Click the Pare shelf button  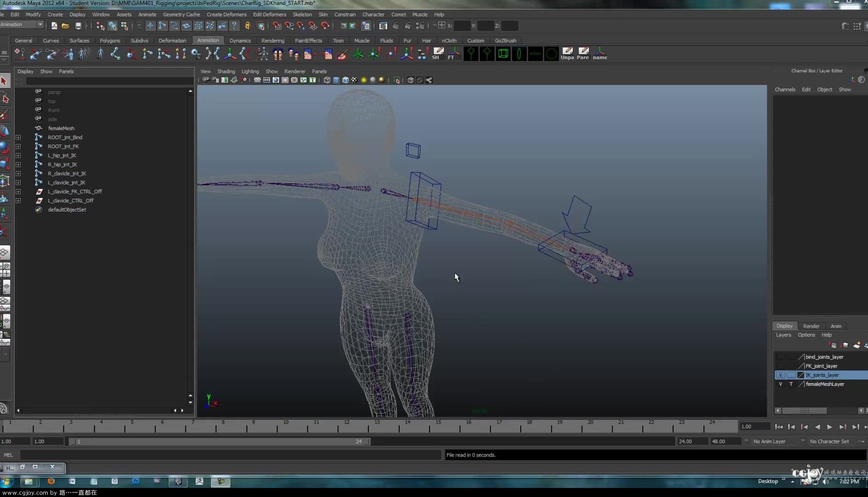click(583, 54)
